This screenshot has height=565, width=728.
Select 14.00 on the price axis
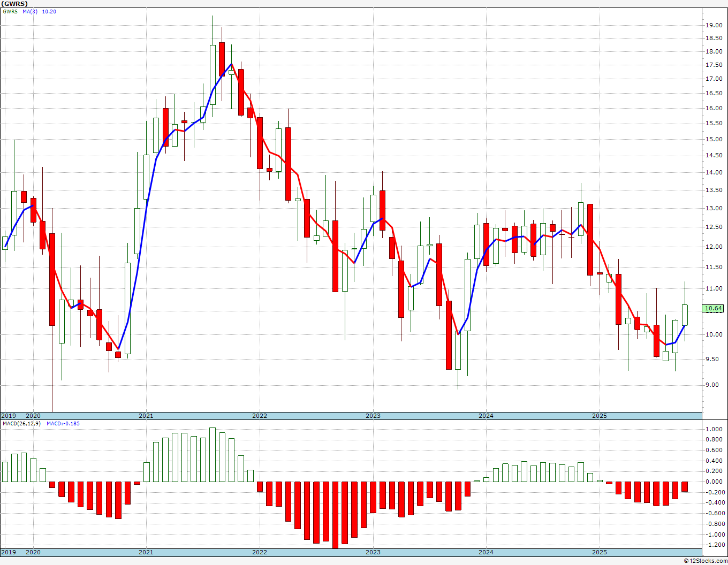pos(713,172)
